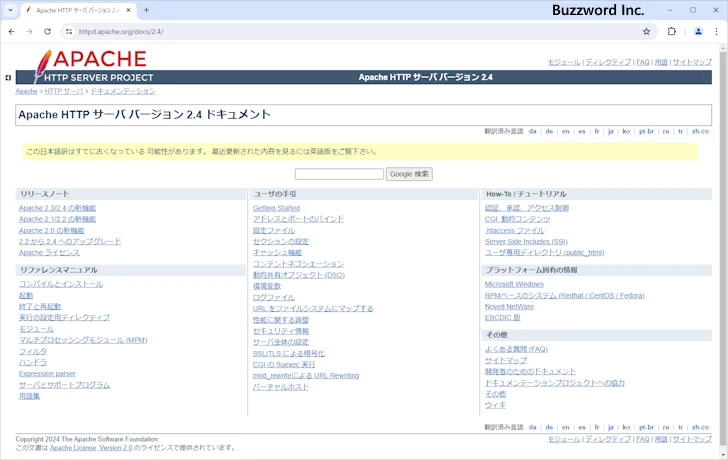This screenshot has height=460, width=728.
Task: Open the Chrome three-dot menu
Action: pos(716,32)
